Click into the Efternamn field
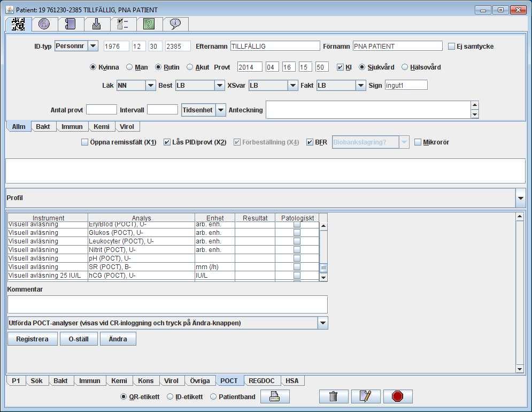 275,46
